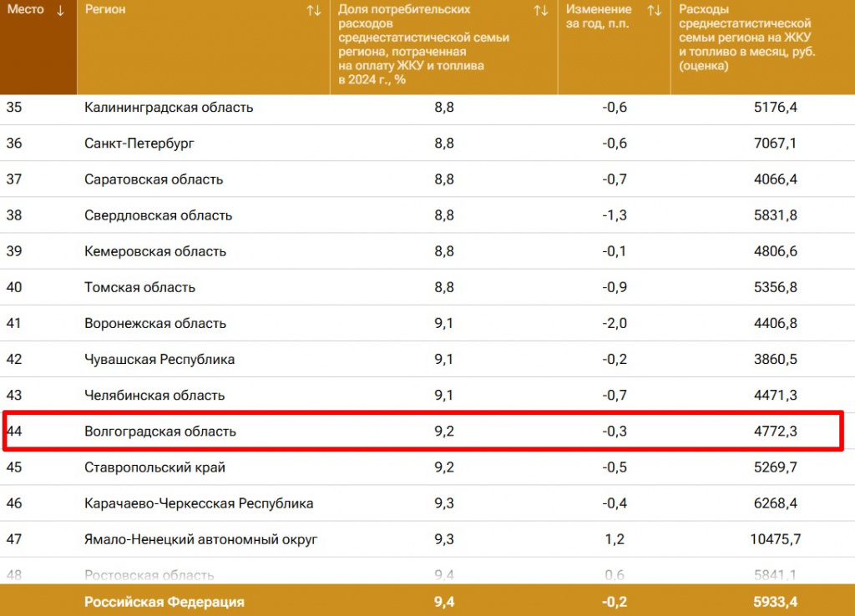Click the 9,2 share in Ставропольский край row

444,467
